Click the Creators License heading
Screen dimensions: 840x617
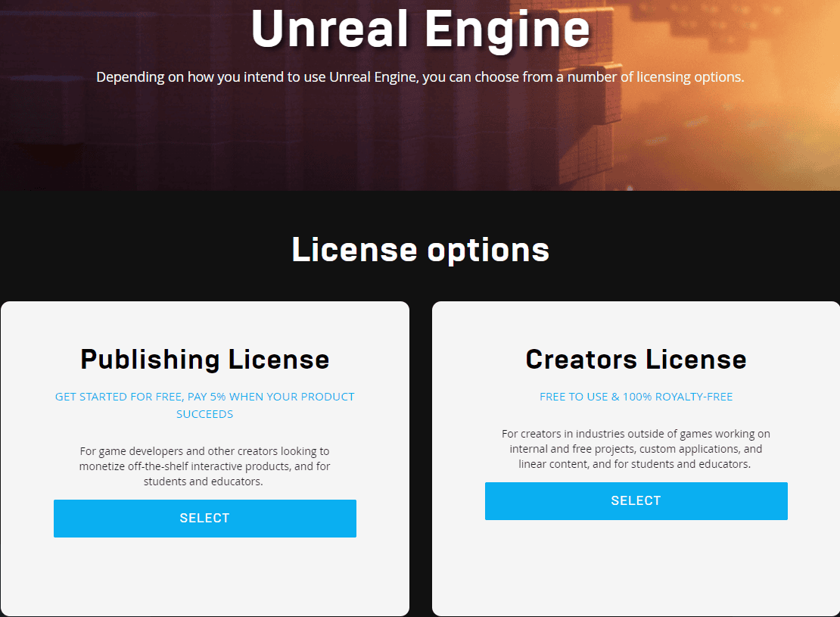click(x=636, y=360)
